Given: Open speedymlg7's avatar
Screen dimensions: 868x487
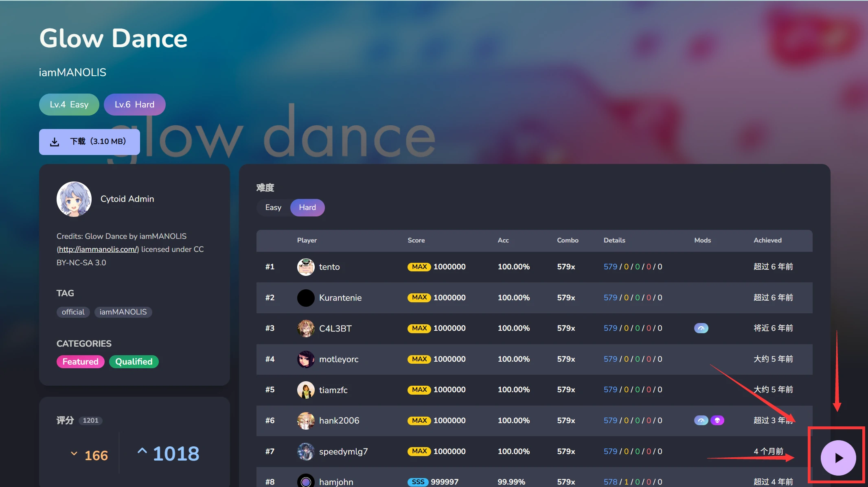Looking at the screenshot, I should point(306,452).
